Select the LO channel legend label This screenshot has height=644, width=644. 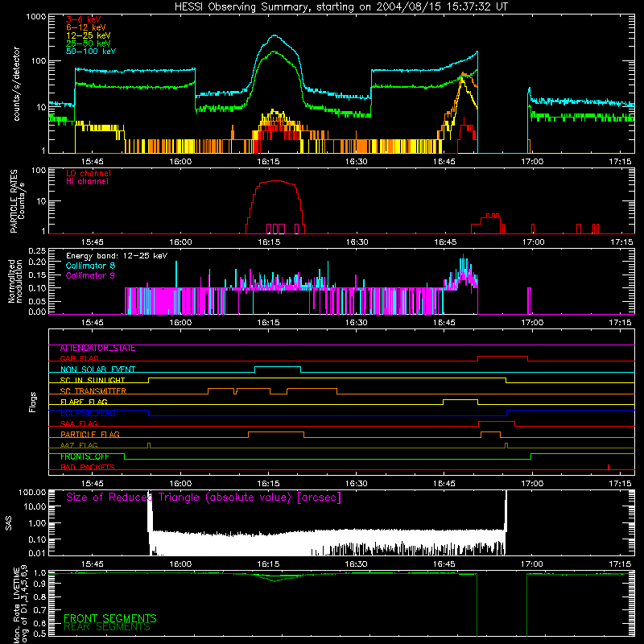coord(89,173)
